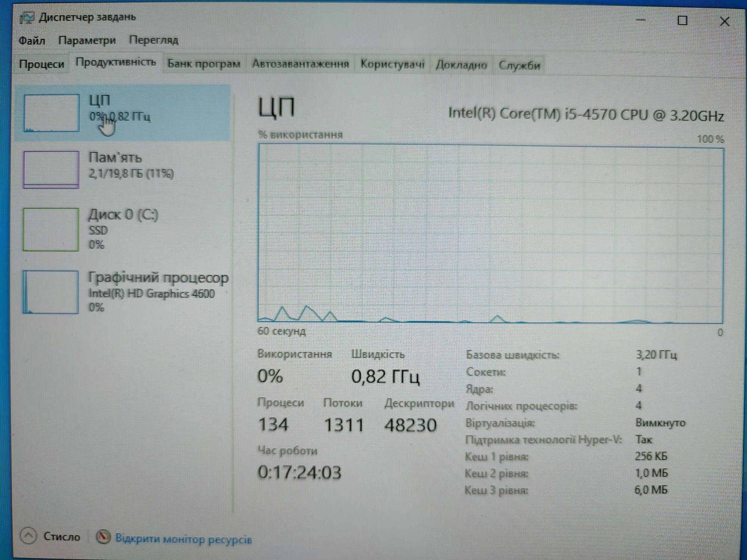Click the Диск 0 (C:) label
This screenshot has width=747, height=560.
click(x=123, y=215)
